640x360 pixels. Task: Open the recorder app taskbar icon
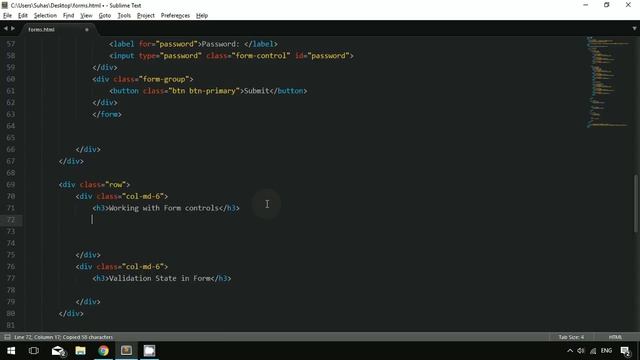149,351
